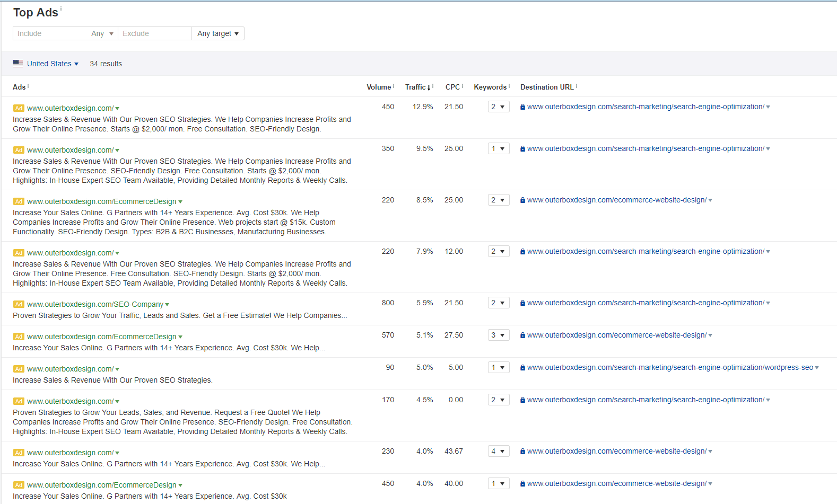
Task: Select the '34 results' count text
Action: pos(106,64)
